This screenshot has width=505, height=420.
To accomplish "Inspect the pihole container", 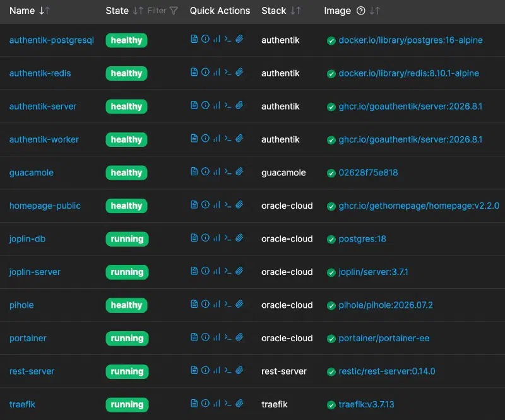I will point(205,304).
